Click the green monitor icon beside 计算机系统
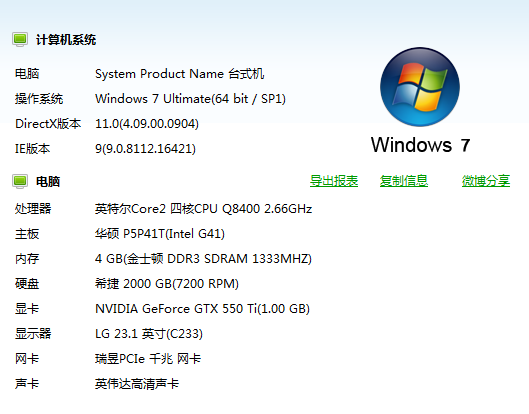Viewport: 529px width, 414px height. (x=20, y=39)
